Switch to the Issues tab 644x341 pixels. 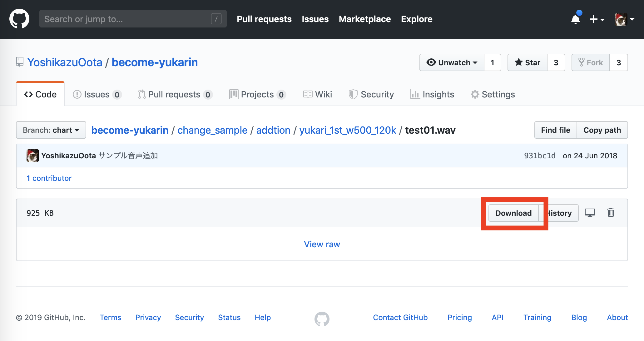[x=97, y=94]
